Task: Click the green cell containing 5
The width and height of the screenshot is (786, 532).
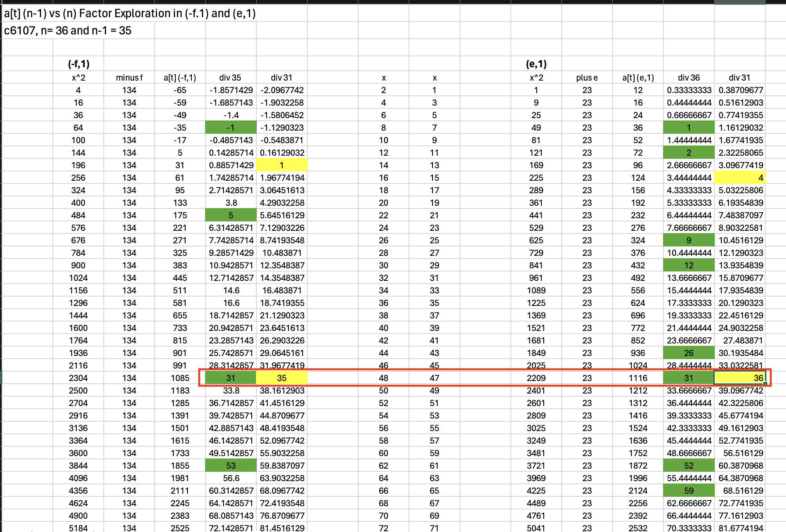Action: click(x=231, y=215)
